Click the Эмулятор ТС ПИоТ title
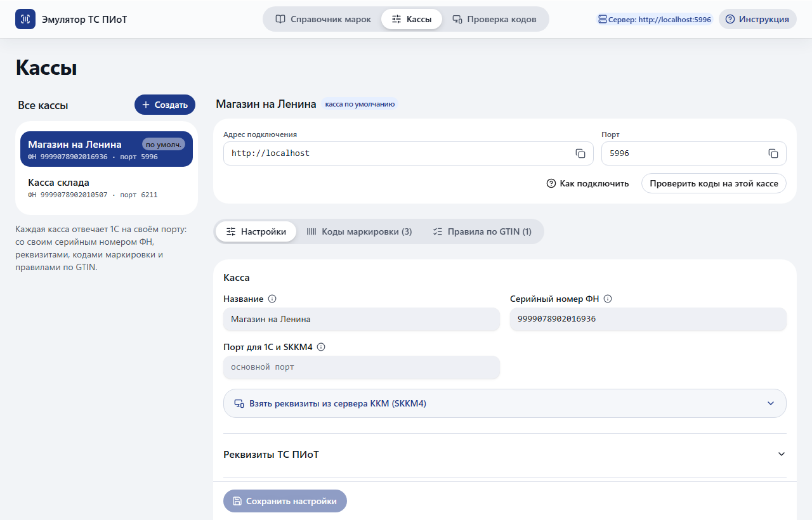 [x=84, y=19]
